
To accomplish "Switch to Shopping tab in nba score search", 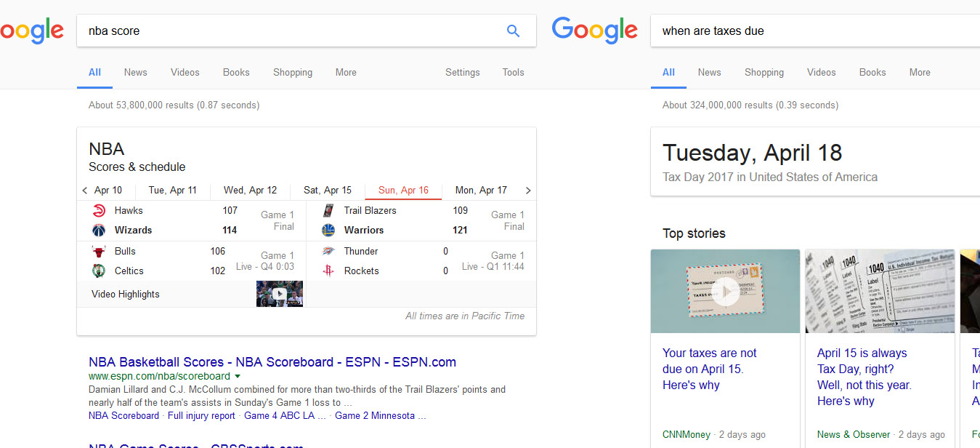I will point(293,73).
